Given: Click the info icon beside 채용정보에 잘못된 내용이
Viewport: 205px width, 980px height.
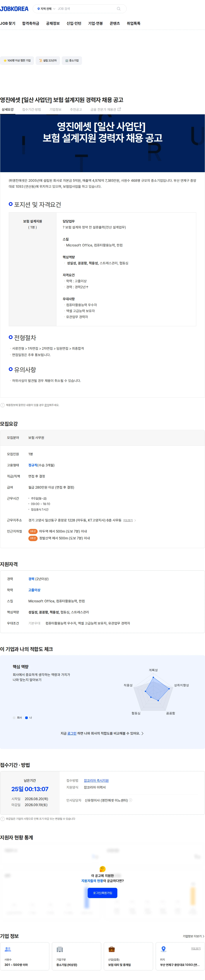Looking at the screenshot, I should point(2,405).
